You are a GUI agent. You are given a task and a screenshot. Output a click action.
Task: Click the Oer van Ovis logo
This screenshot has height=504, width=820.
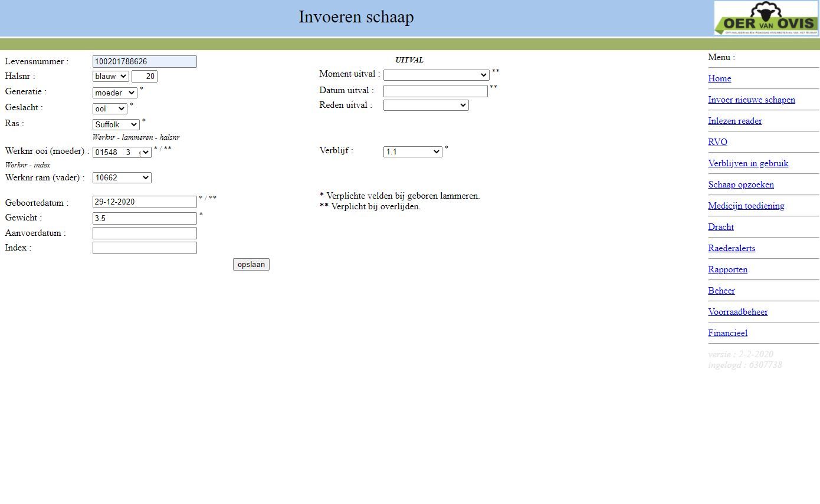pos(766,18)
